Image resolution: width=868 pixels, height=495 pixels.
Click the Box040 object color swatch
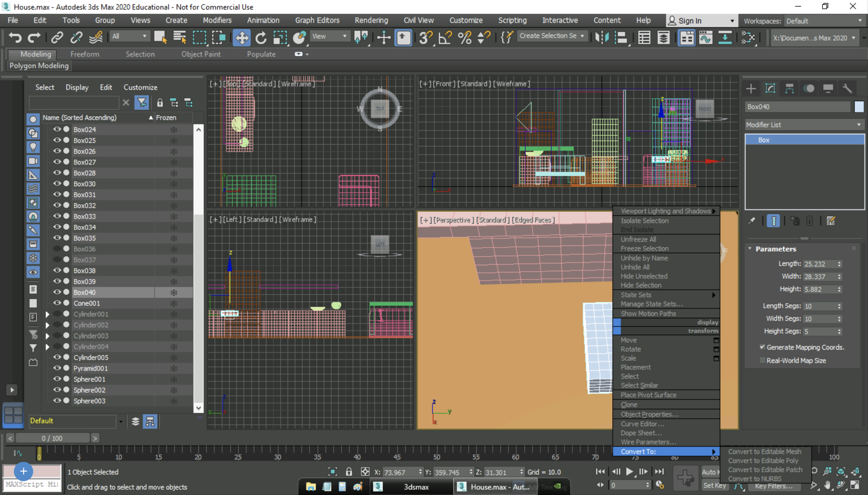pyautogui.click(x=859, y=107)
